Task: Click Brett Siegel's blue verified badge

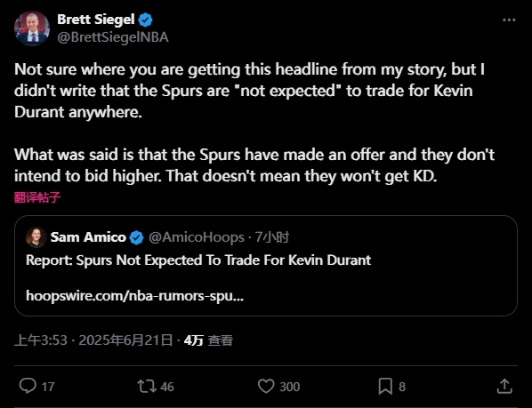Action: tap(146, 20)
